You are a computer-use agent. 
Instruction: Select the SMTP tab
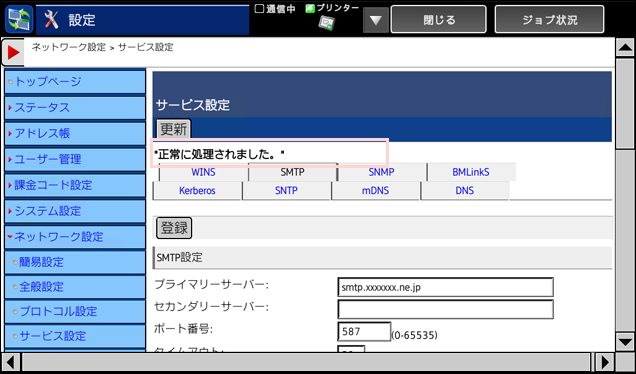point(292,172)
